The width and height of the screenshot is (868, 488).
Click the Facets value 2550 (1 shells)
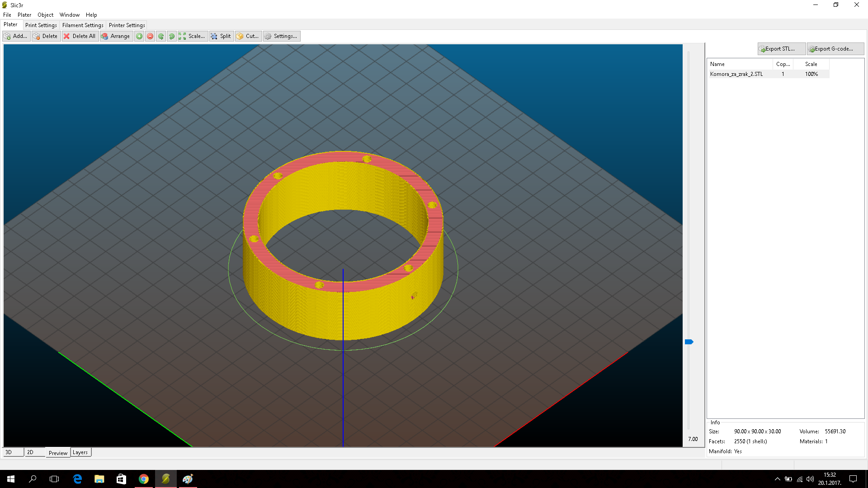750,441
